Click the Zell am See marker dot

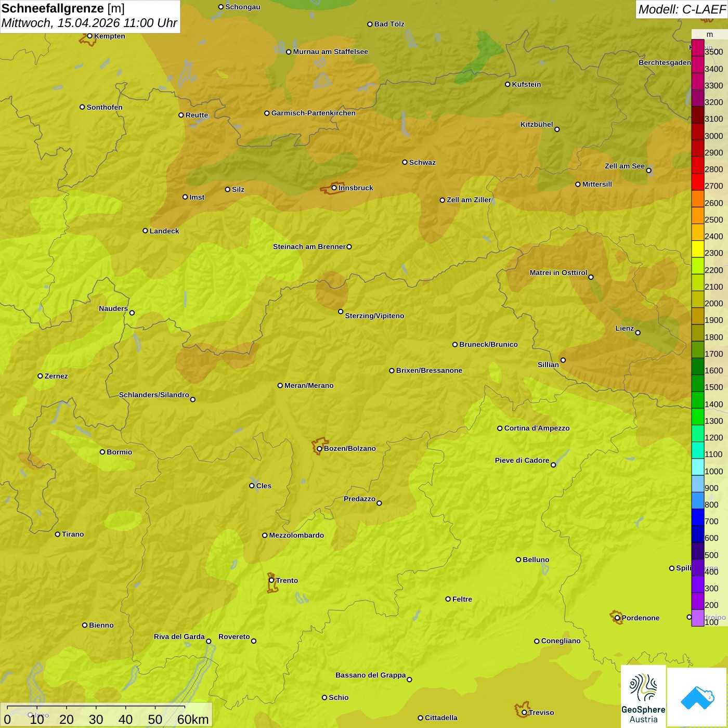tap(648, 170)
